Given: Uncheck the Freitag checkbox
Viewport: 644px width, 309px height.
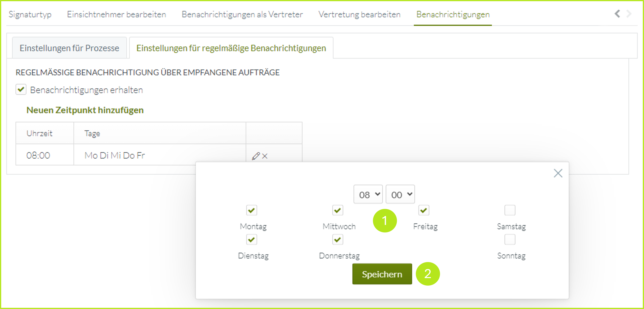Looking at the screenshot, I should 423,210.
